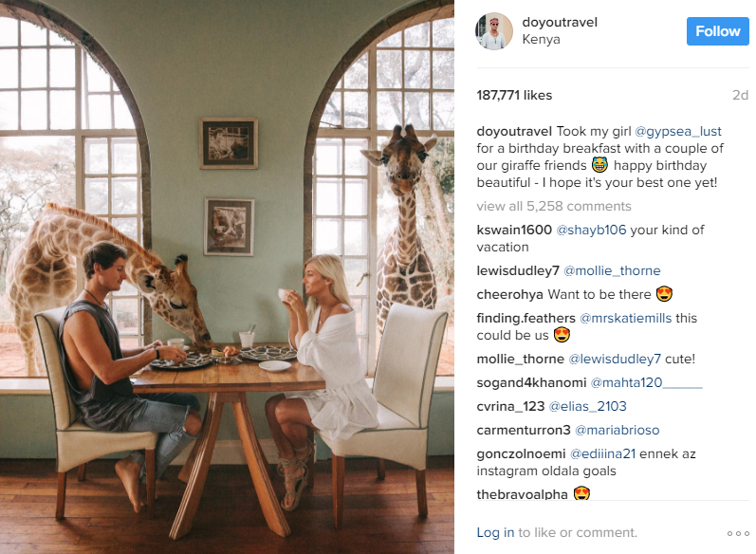
Task: Expand view all 5,258 comments
Action: click(554, 207)
